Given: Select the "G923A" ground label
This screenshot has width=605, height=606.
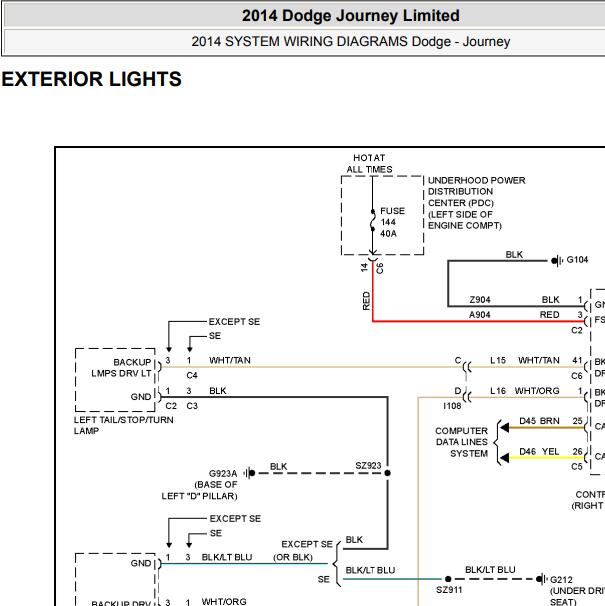Looking at the screenshot, I should [x=223, y=473].
